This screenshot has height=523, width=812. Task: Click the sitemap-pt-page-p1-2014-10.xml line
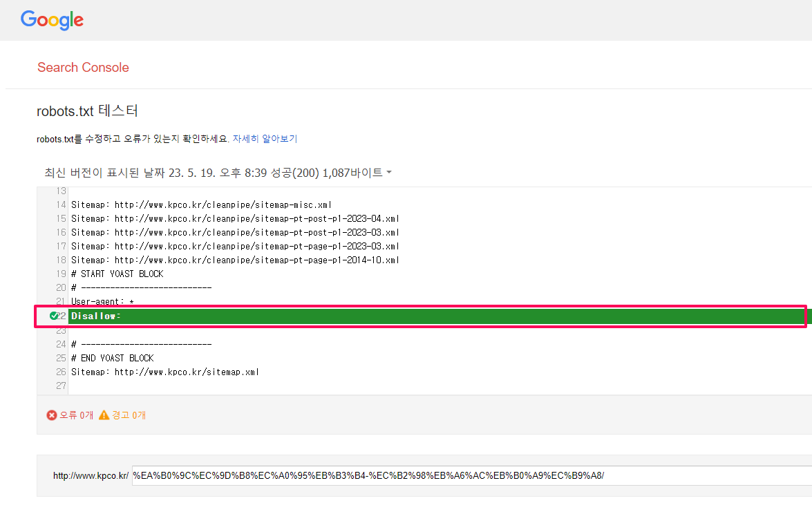click(x=235, y=260)
